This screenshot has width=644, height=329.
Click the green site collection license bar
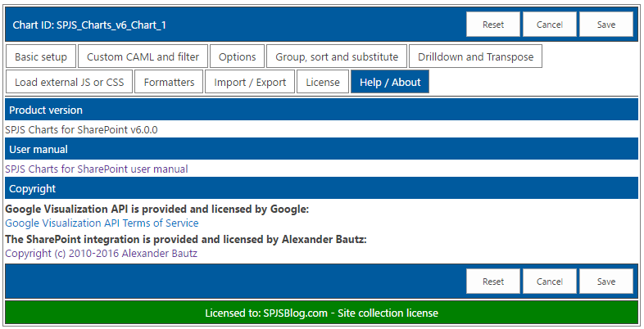click(x=321, y=313)
